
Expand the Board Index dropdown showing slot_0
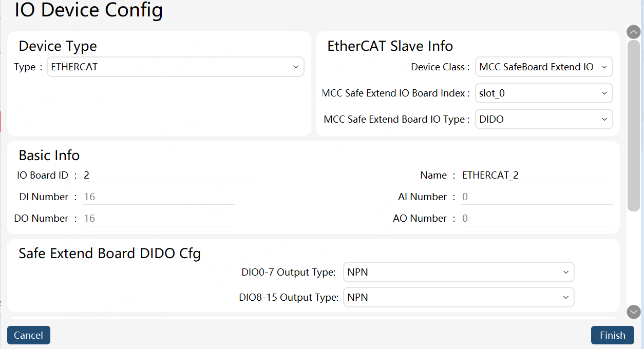[544, 93]
